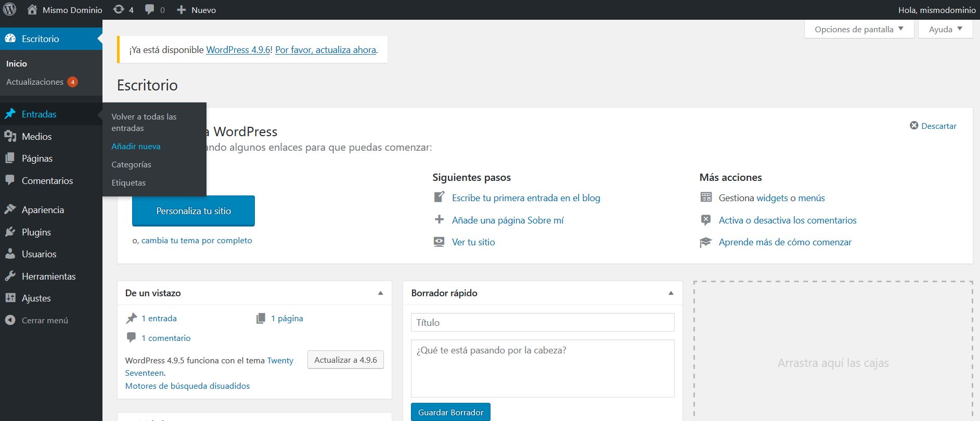Click the Plugins plug icon

coord(10,232)
